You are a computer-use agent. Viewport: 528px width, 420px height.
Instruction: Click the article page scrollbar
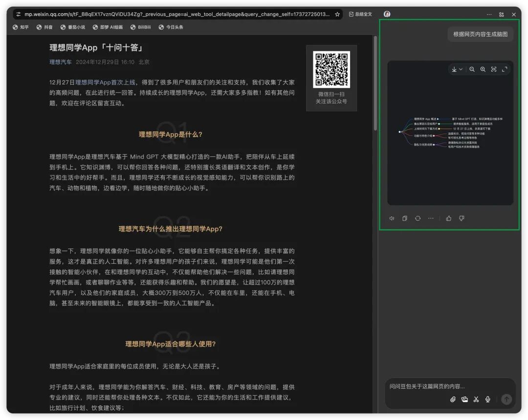point(375,84)
